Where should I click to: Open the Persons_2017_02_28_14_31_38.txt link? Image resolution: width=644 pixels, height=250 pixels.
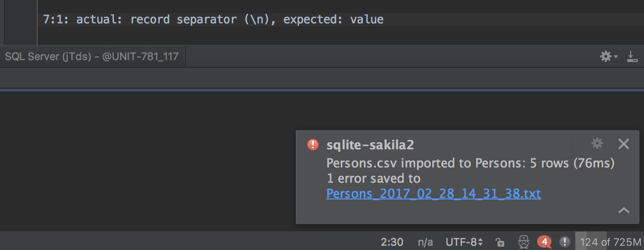pos(434,194)
